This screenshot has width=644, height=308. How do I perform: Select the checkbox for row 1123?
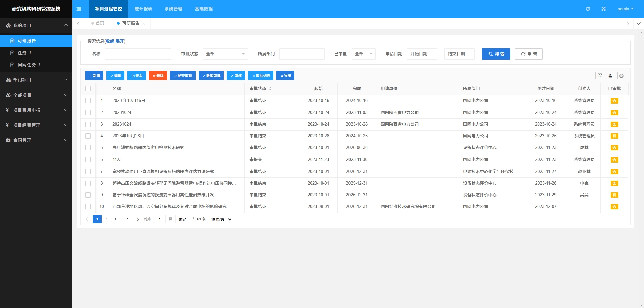88,160
